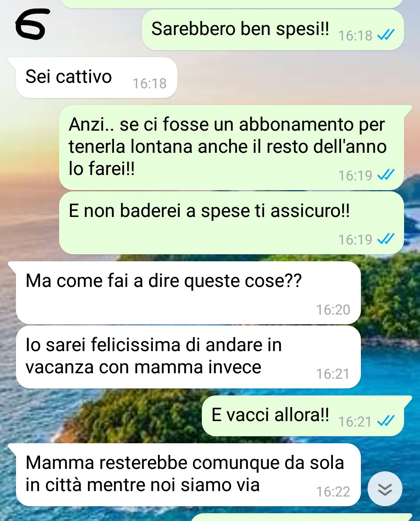The height and width of the screenshot is (521, 420).
Task: Select the 'Sarebbero ben spesi!!' message
Action: coord(273,30)
